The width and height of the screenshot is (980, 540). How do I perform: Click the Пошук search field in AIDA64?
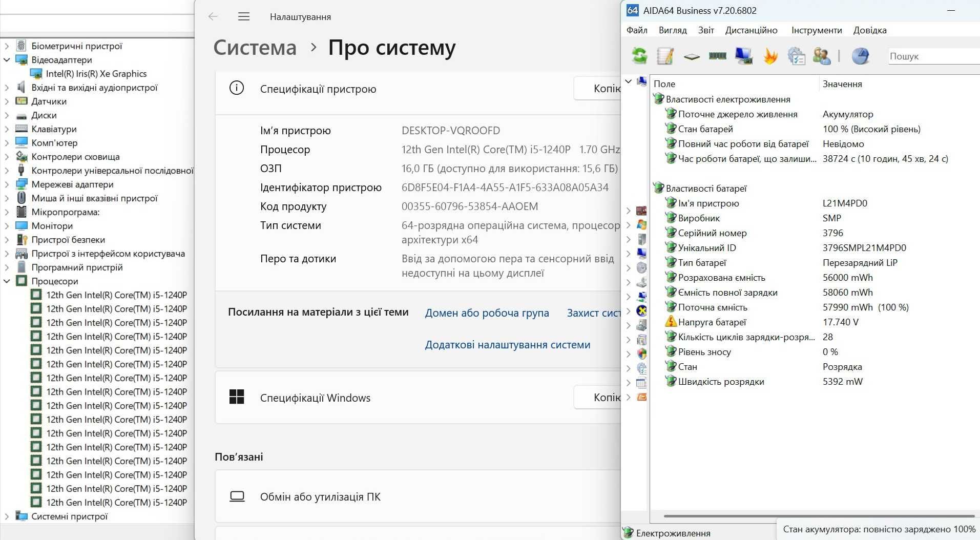click(933, 56)
